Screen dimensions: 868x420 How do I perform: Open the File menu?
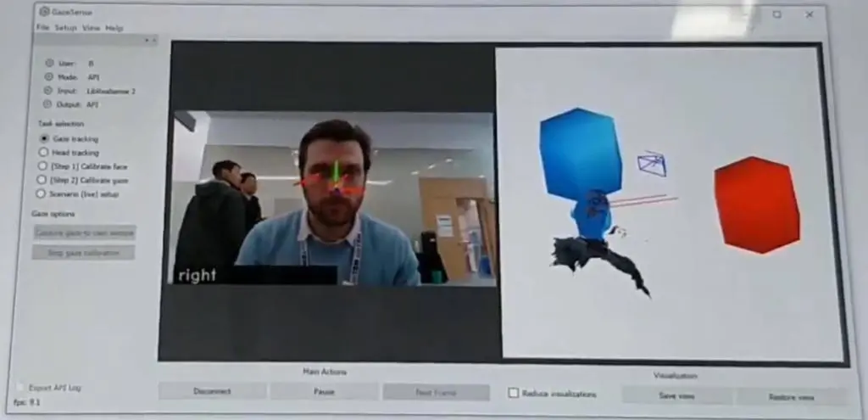click(x=42, y=27)
